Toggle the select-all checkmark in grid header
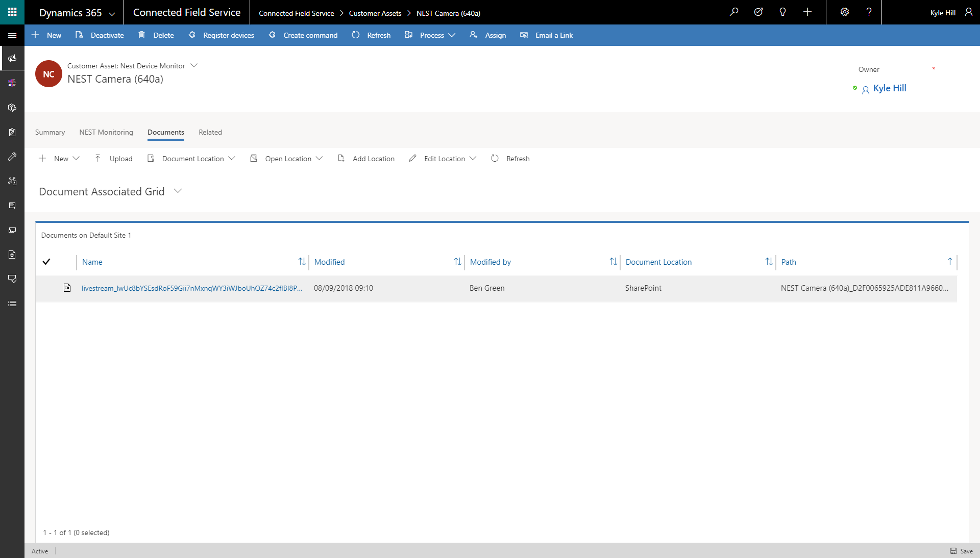The image size is (980, 558). click(x=46, y=262)
